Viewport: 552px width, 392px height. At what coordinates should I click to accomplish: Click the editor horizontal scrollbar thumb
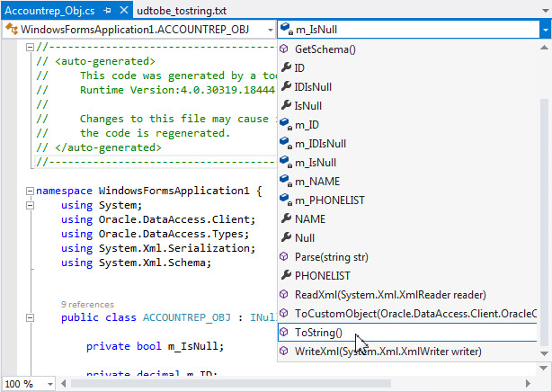point(230,383)
